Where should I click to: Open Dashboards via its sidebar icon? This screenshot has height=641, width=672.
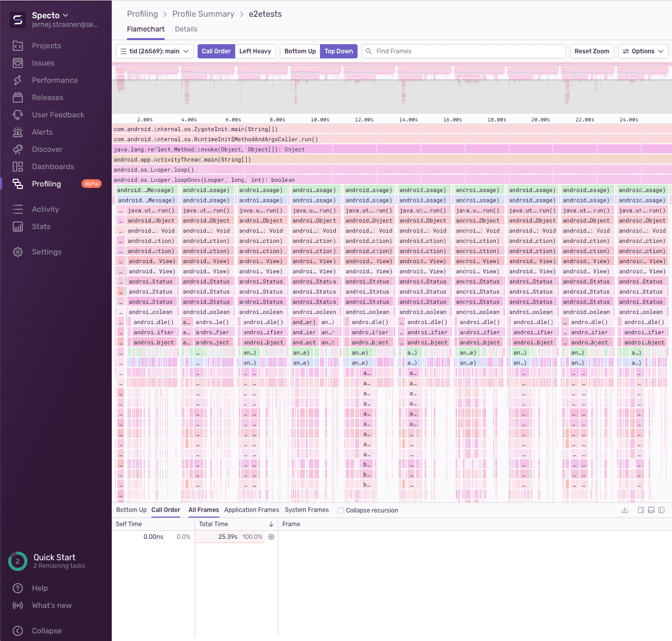coord(18,167)
